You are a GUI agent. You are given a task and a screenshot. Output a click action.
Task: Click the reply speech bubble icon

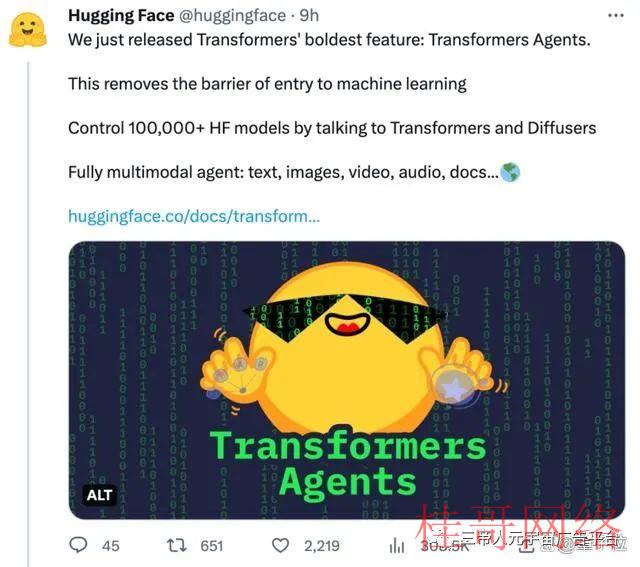click(x=78, y=545)
